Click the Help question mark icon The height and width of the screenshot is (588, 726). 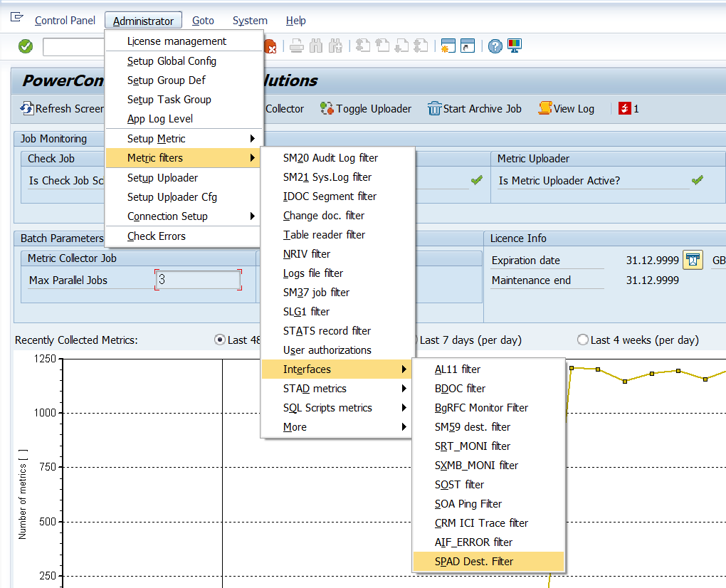click(x=495, y=46)
